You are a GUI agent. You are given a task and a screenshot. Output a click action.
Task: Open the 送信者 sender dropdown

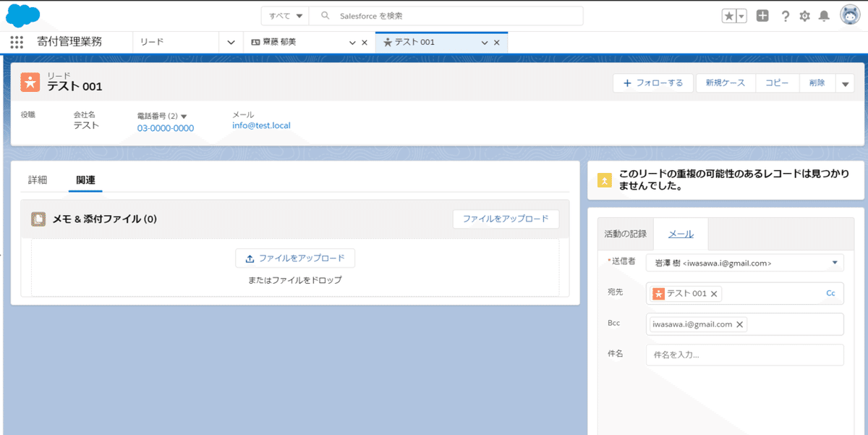pos(833,263)
